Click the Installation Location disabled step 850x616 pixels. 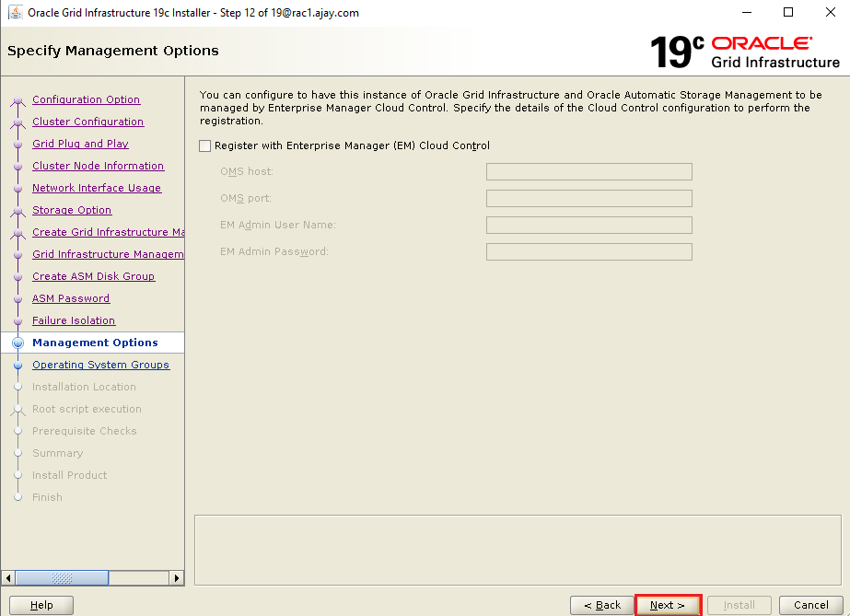click(84, 387)
